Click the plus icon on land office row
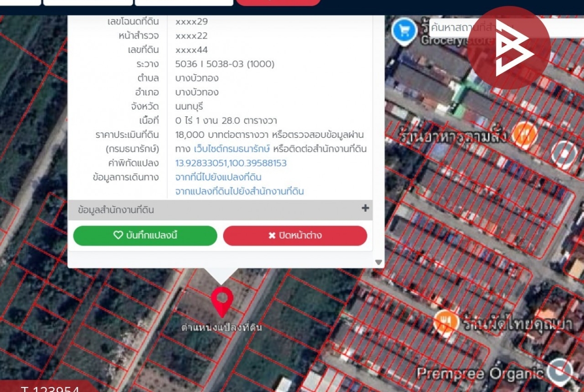The image size is (584, 392). pos(365,209)
